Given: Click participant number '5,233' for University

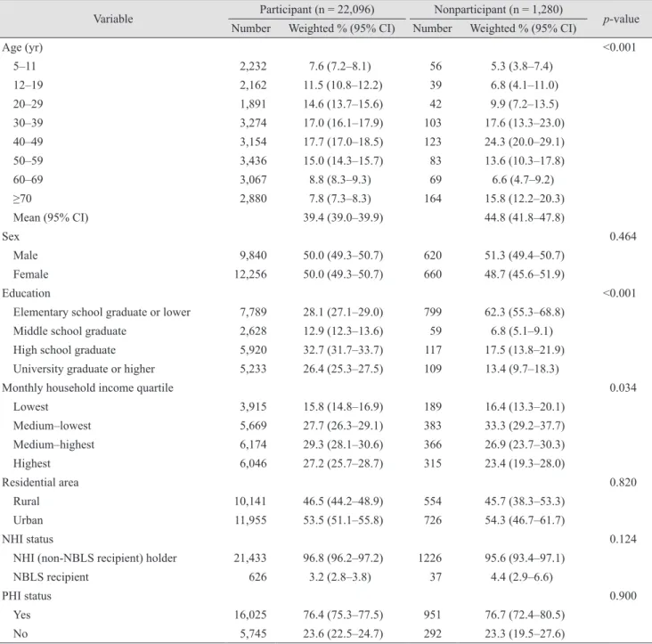Looking at the screenshot, I should [253, 369].
